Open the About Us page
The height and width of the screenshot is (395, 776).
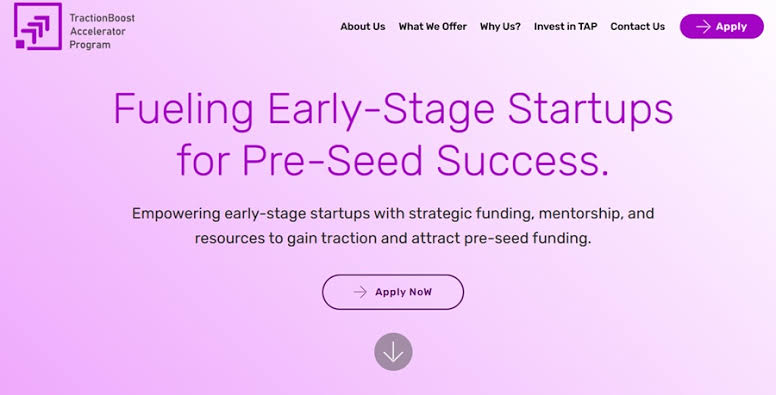pyautogui.click(x=363, y=27)
